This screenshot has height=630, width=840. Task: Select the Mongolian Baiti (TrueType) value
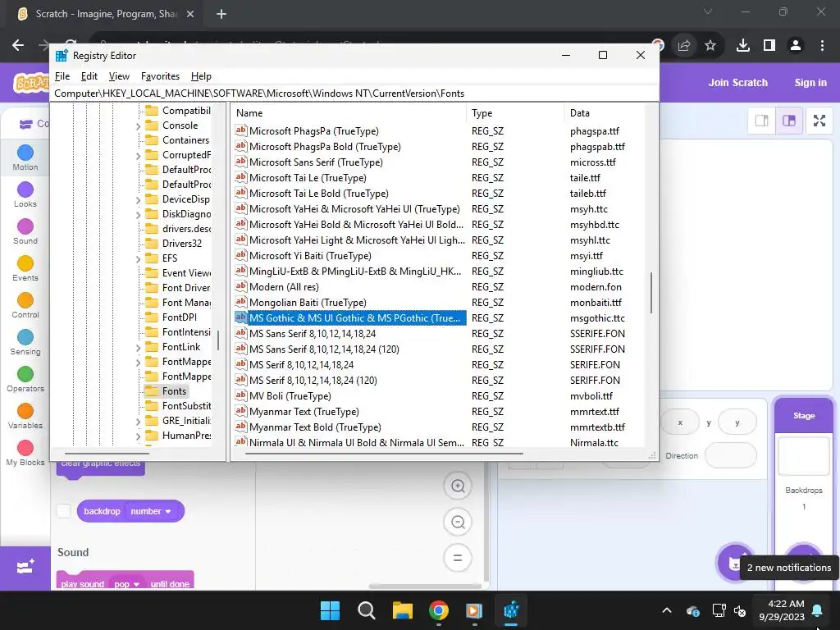[308, 303]
